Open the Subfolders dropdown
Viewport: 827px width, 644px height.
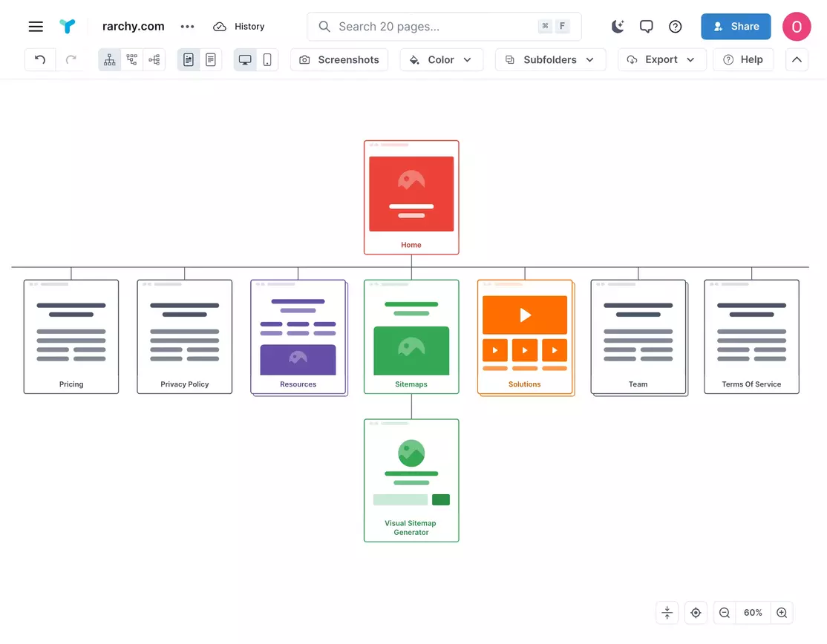tap(550, 59)
